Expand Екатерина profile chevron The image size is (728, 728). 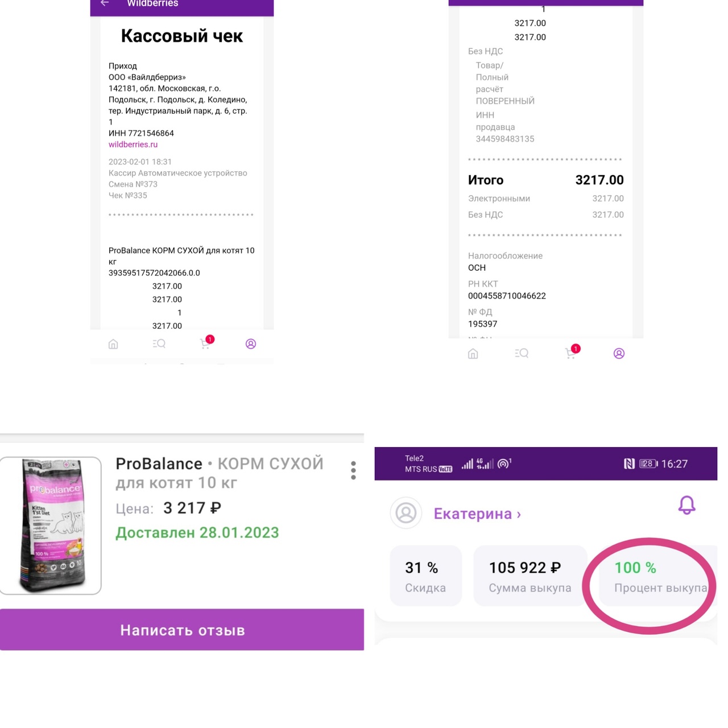pos(518,514)
